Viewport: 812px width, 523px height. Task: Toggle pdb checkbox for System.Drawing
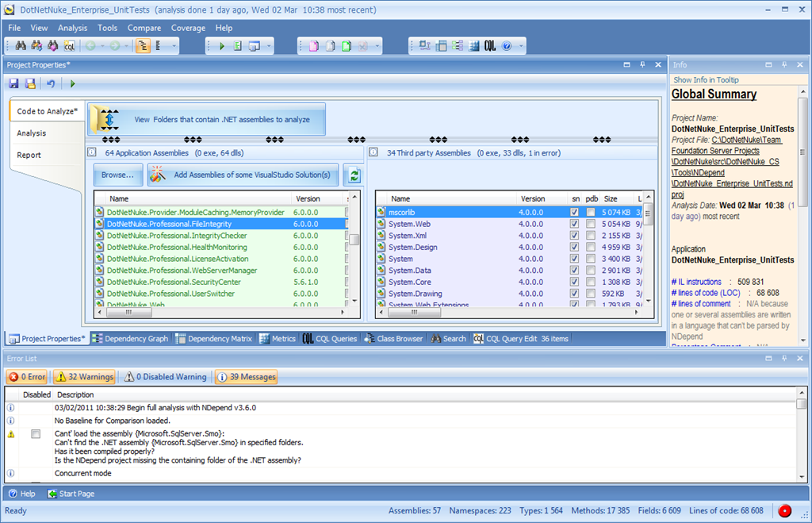point(590,294)
